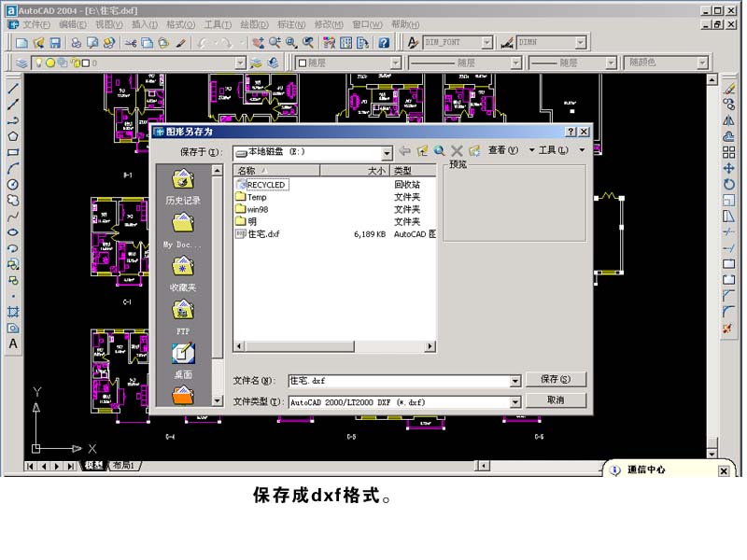The image size is (747, 560).
Task: Click the Paste icon in toolbar
Action: (163, 43)
